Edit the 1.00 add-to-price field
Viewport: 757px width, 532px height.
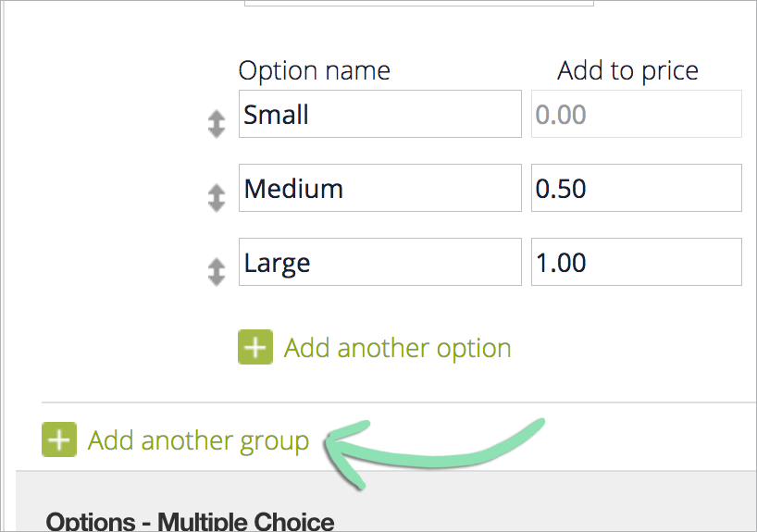tap(637, 262)
